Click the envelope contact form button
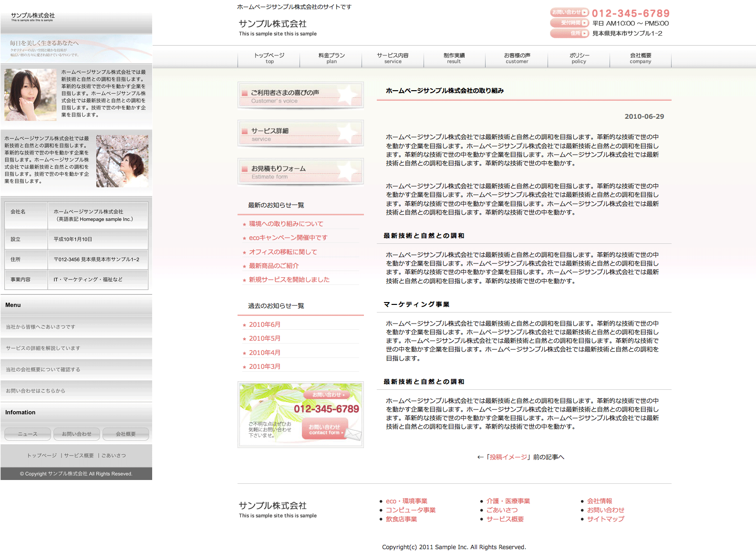Screen dimensions: 756x553 (x=325, y=429)
